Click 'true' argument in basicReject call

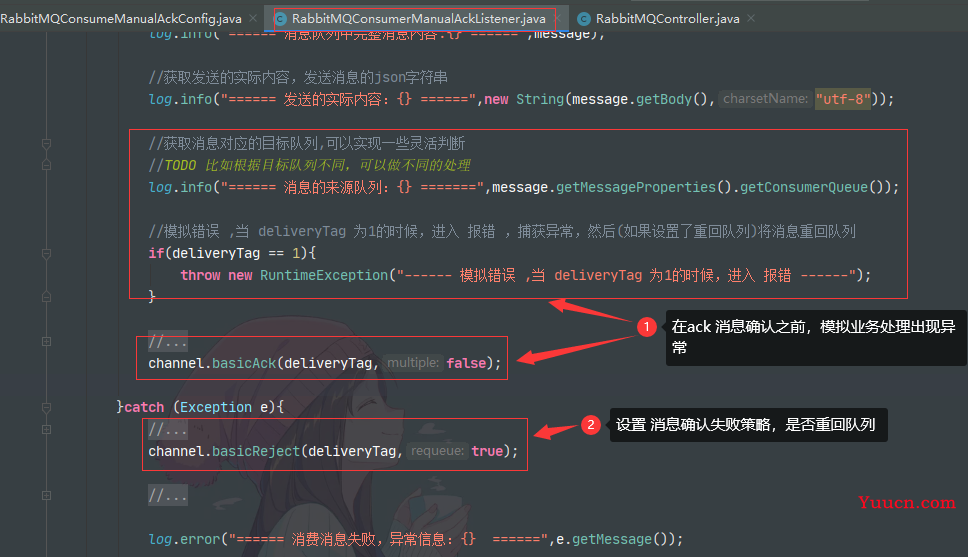pyautogui.click(x=487, y=451)
